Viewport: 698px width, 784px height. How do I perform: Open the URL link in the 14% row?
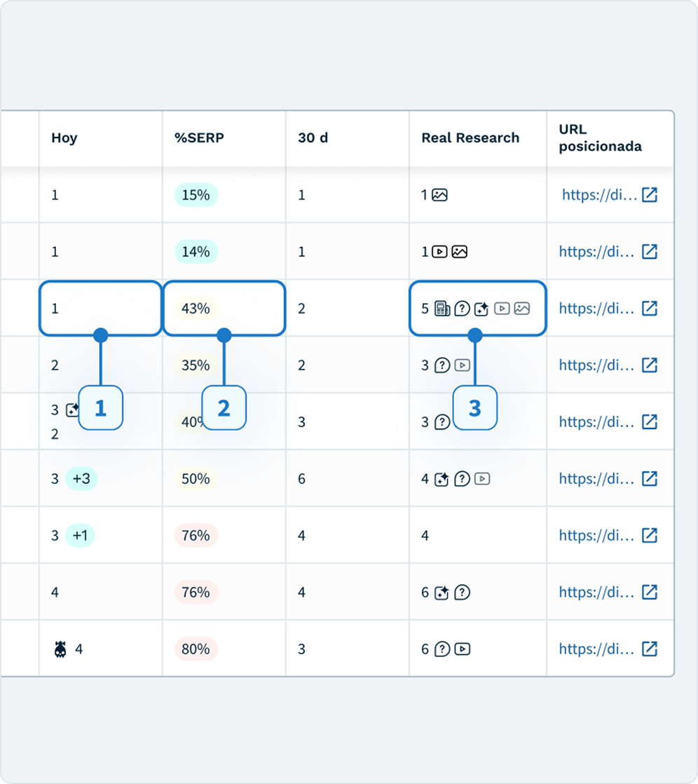596,252
